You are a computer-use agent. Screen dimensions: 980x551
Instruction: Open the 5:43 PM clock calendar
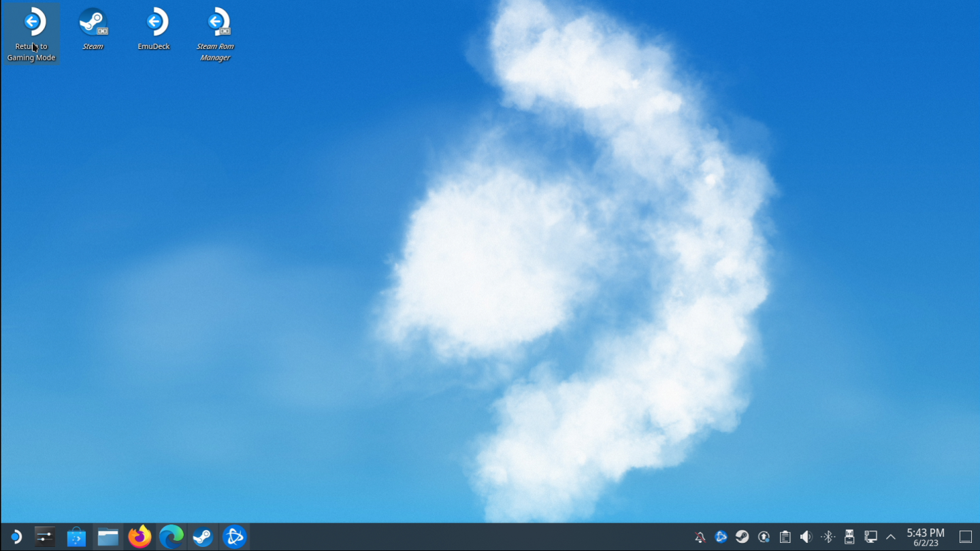click(x=926, y=537)
